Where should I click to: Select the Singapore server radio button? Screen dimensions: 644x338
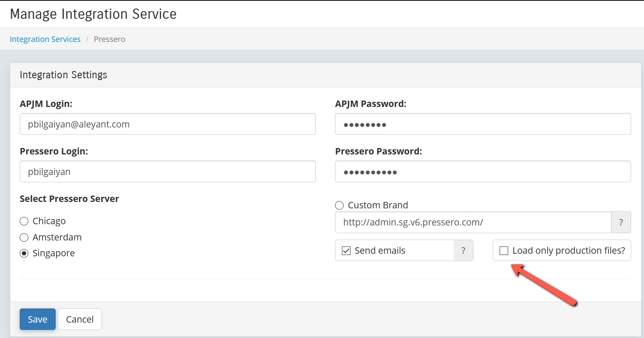[x=24, y=253]
